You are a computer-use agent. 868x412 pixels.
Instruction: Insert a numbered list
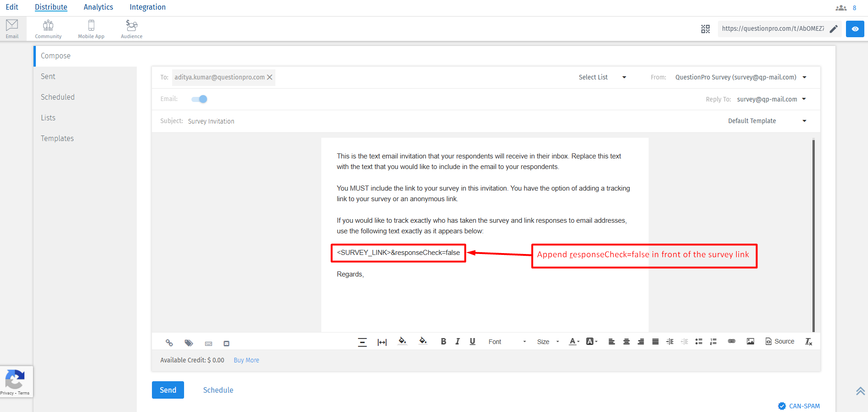point(713,341)
